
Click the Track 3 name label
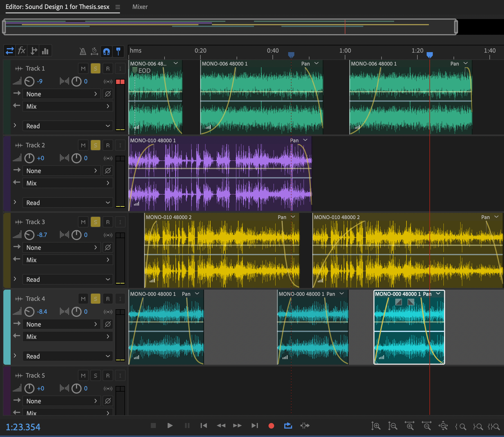(x=35, y=222)
